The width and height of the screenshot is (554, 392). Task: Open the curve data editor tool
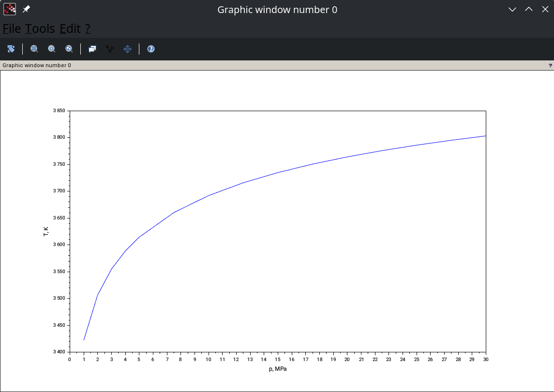point(109,49)
